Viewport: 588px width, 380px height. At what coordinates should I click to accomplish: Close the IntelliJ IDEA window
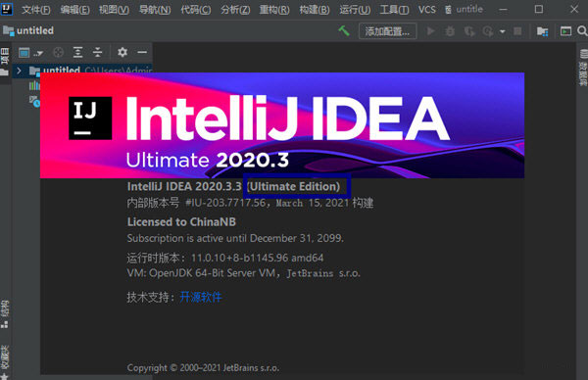[x=574, y=10]
